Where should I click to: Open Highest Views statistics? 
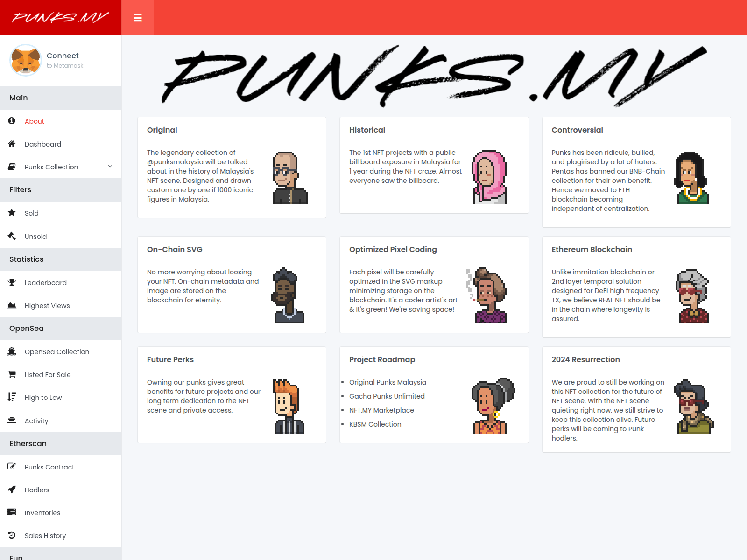click(47, 306)
